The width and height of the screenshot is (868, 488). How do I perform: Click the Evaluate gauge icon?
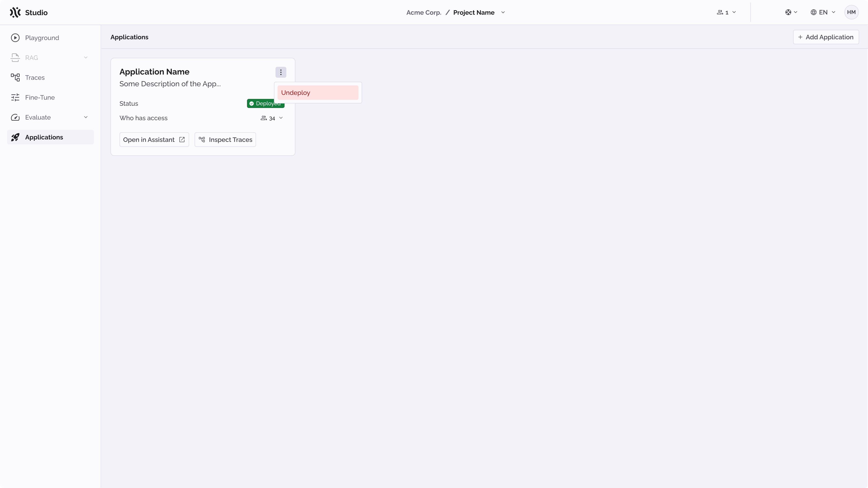pos(16,117)
